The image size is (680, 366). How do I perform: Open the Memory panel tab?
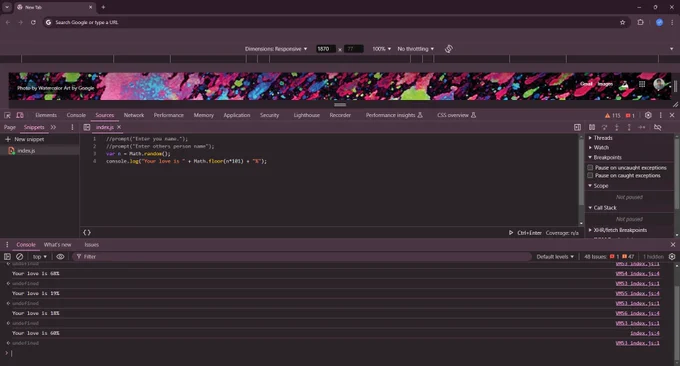pyautogui.click(x=204, y=115)
